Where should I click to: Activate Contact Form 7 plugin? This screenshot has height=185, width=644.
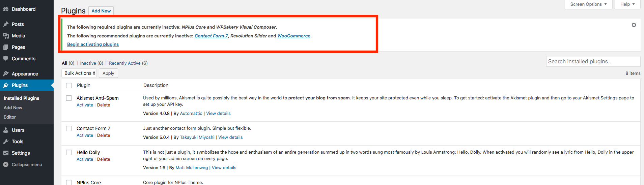coord(85,135)
